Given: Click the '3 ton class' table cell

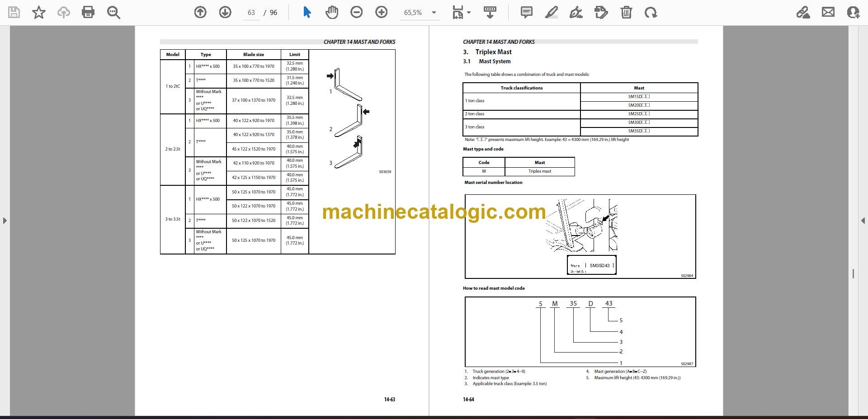Looking at the screenshot, I should 522,127.
